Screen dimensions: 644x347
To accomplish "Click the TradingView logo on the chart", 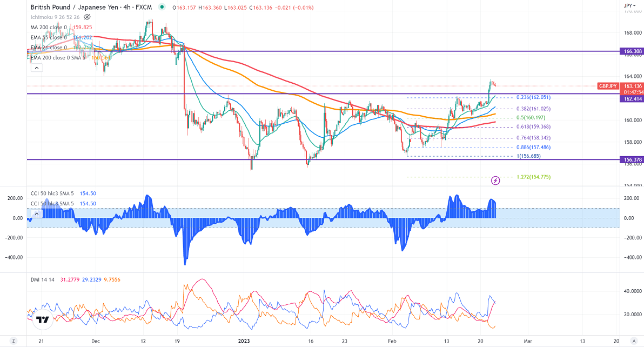I will click(x=43, y=320).
